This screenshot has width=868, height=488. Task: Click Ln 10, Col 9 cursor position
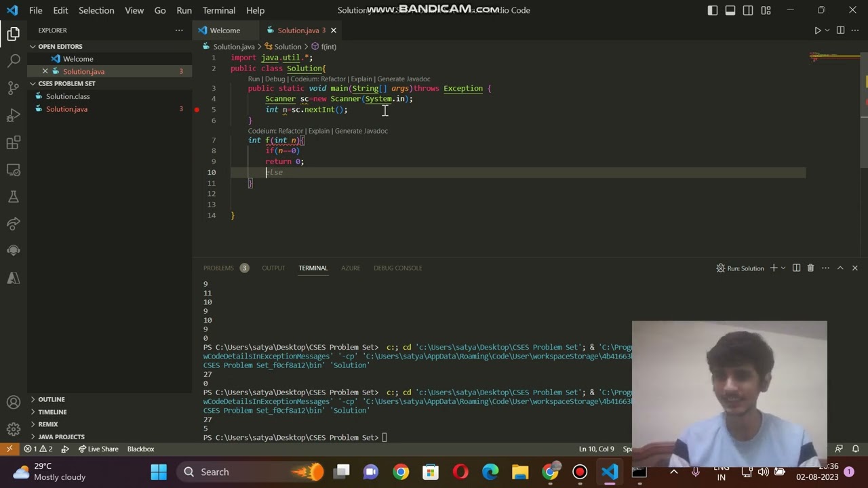click(x=596, y=449)
